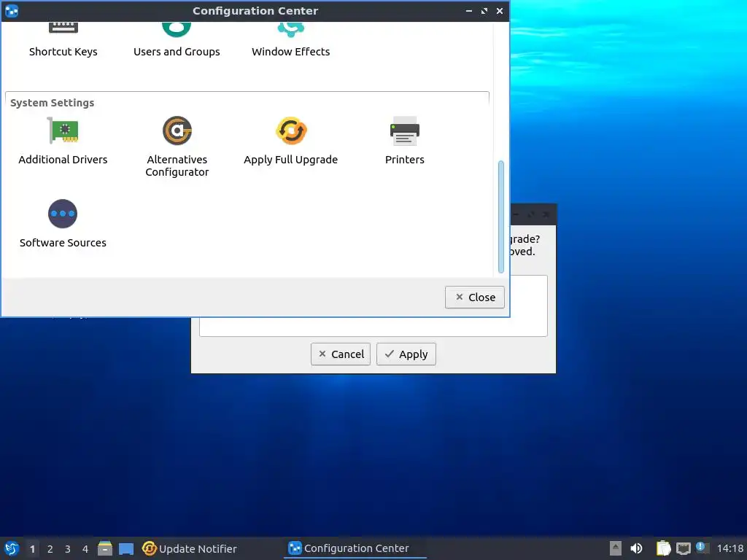Launch the Alternatives Configurator

click(x=177, y=146)
